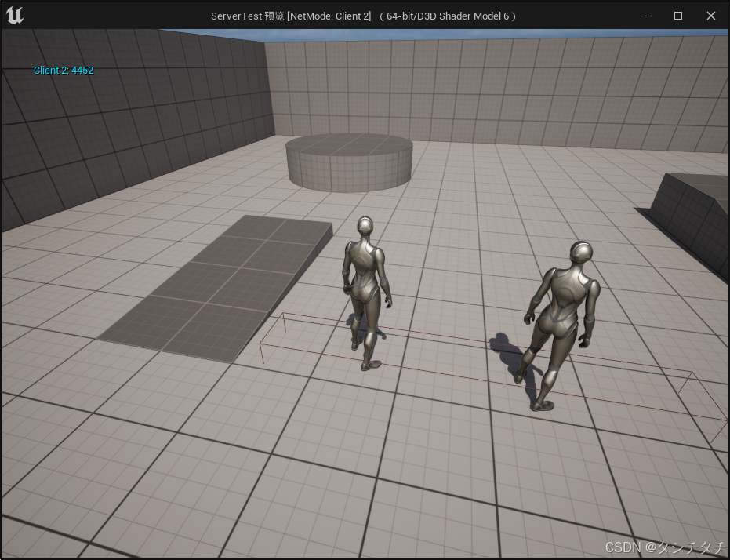Close the ServerTest preview window

click(x=711, y=16)
